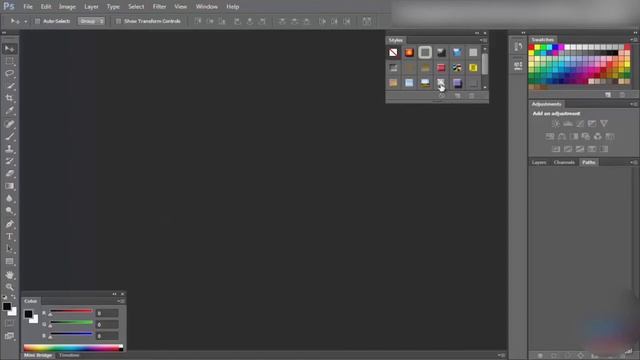The width and height of the screenshot is (640, 360).
Task: Open the collapsed Properties panel icon
Action: [518, 65]
